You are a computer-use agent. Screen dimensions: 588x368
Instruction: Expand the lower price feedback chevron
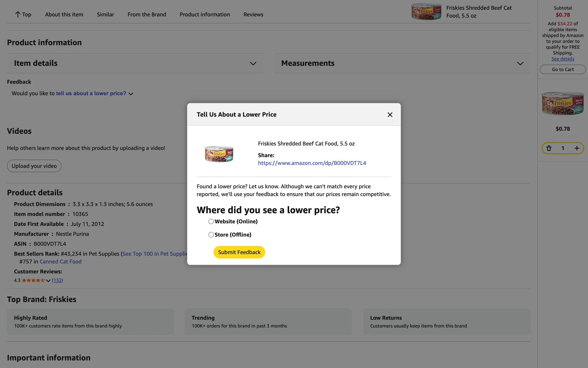[x=131, y=94]
